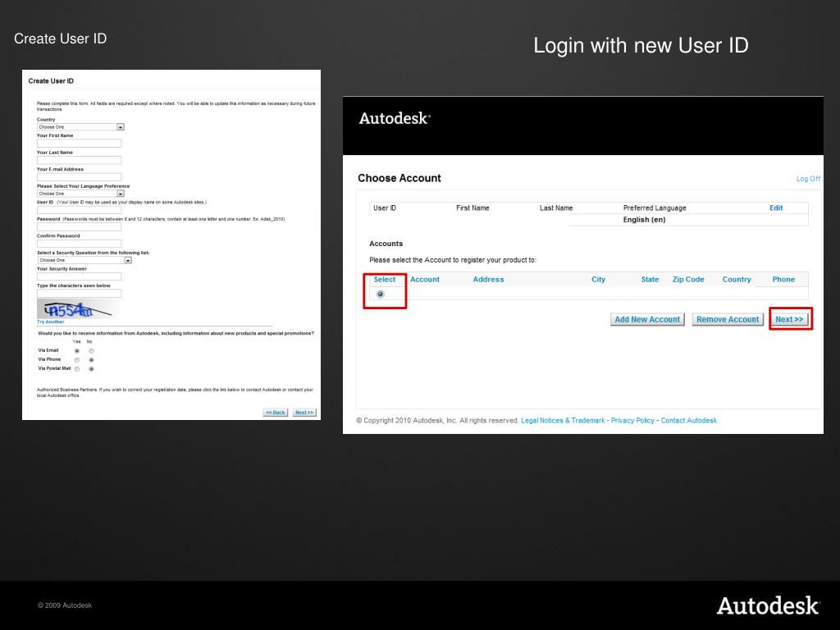This screenshot has height=630, width=840.
Task: Open the Privacy Policy link
Action: click(x=632, y=421)
